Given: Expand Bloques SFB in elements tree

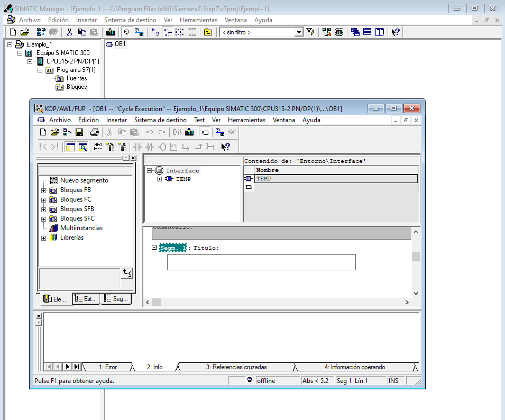Looking at the screenshot, I should tap(43, 209).
